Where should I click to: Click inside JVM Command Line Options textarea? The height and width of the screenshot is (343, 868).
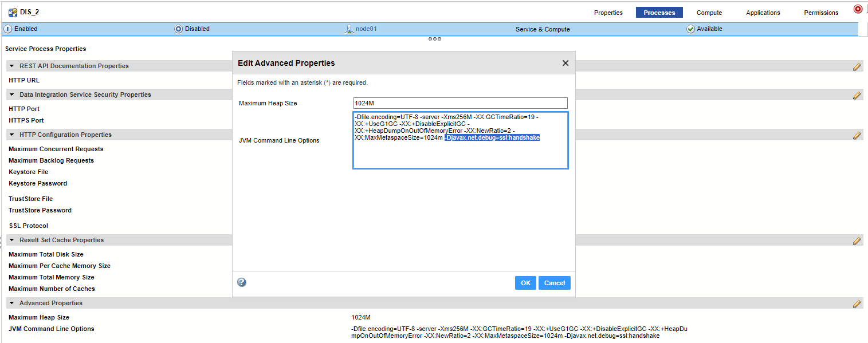pyautogui.click(x=461, y=140)
